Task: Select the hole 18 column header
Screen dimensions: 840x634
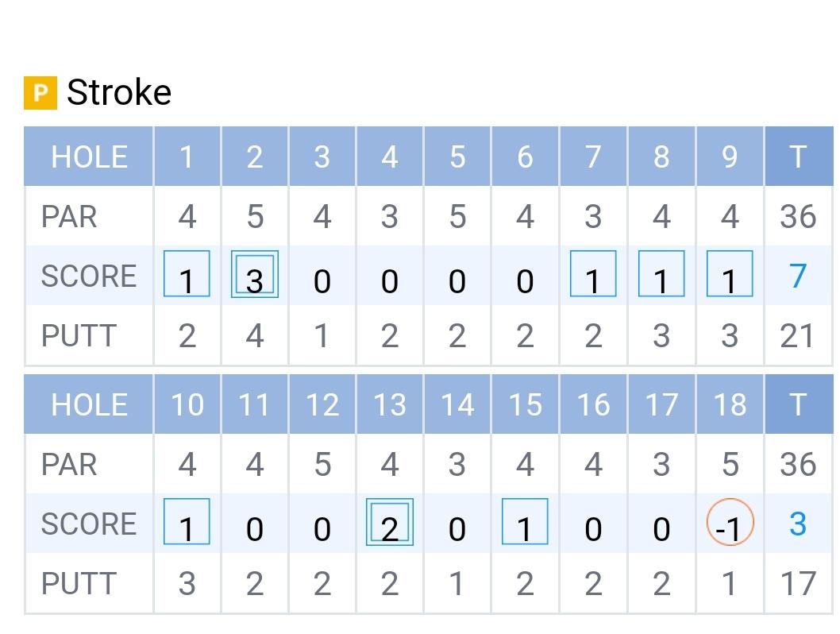Action: click(729, 404)
